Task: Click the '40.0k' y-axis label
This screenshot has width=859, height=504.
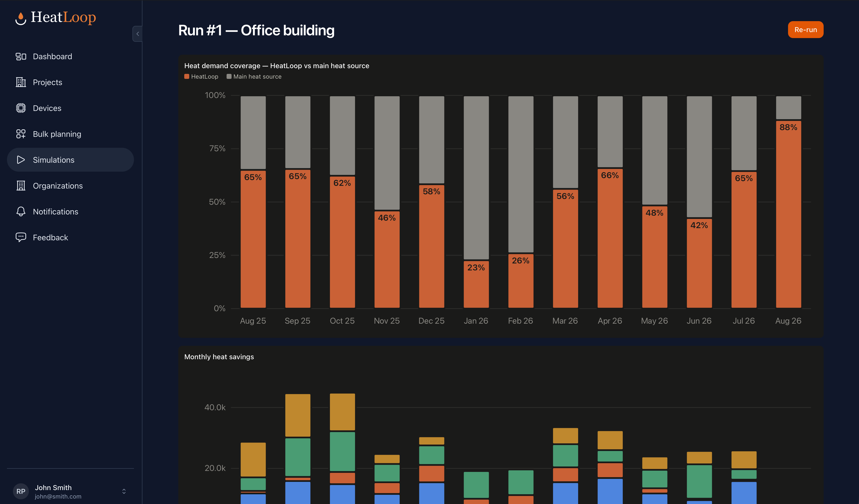Action: pyautogui.click(x=215, y=407)
